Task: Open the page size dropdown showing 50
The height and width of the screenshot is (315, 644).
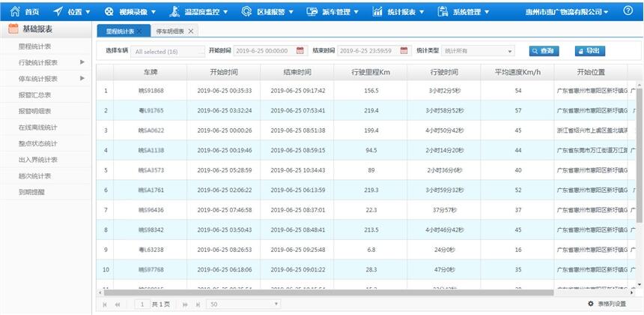Action: (x=244, y=304)
